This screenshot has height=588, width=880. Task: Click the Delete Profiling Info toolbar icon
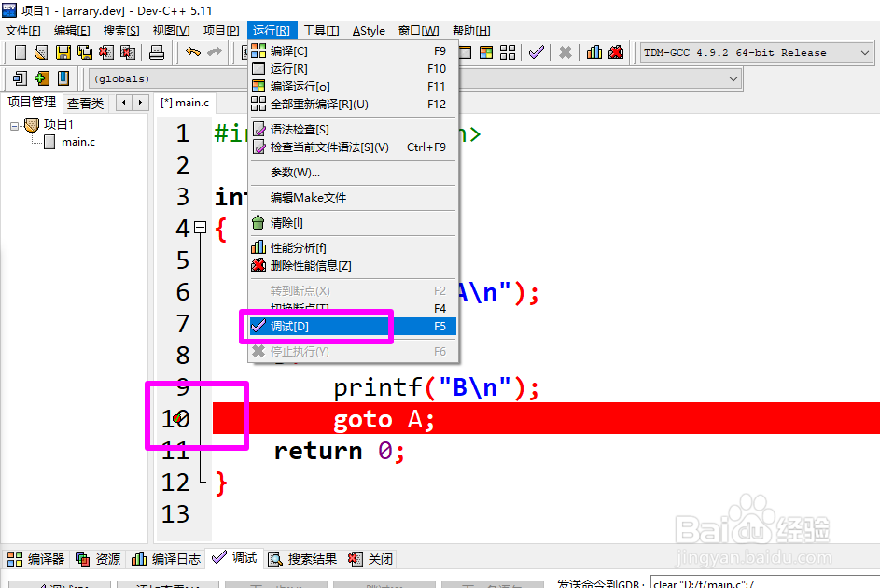click(x=616, y=53)
